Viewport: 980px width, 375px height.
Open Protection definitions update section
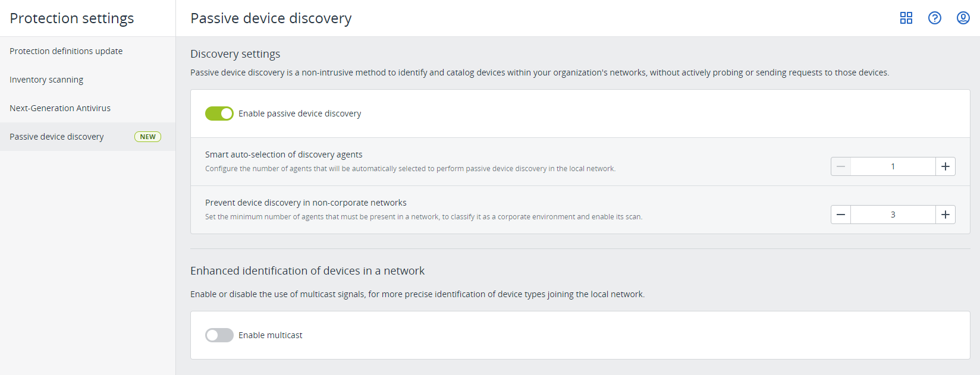(x=87, y=51)
